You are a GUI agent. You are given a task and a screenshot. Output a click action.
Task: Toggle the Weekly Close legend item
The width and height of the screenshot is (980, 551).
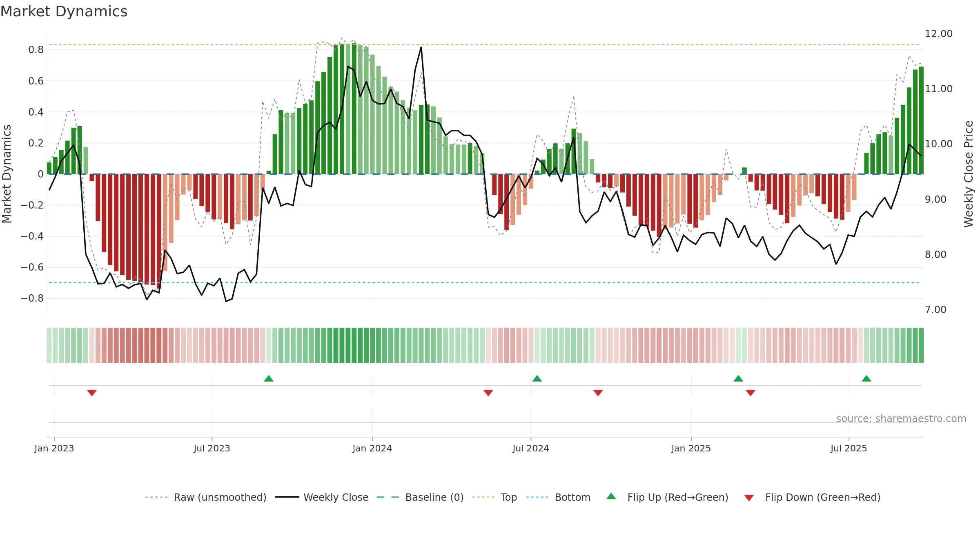pos(321,497)
